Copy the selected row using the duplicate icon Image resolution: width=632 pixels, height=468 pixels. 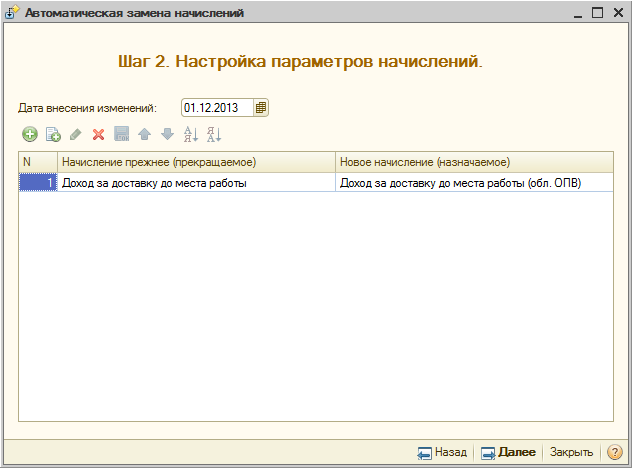(53, 134)
